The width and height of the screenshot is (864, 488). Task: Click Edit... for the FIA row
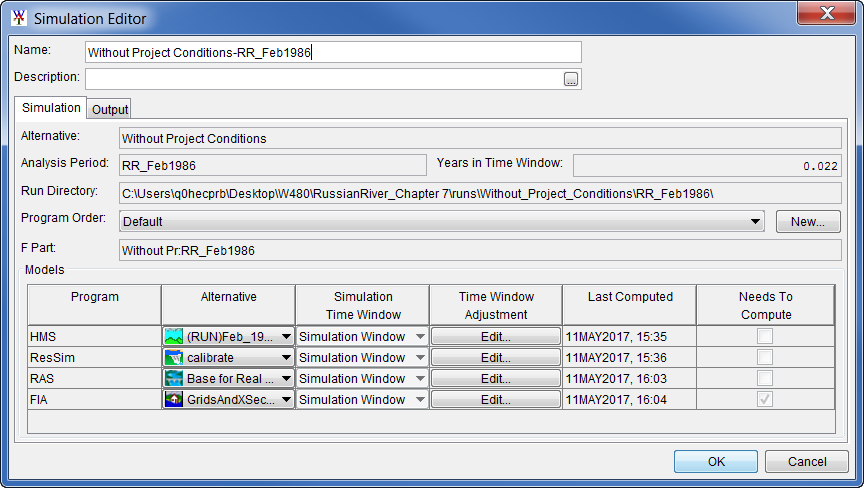[495, 399]
